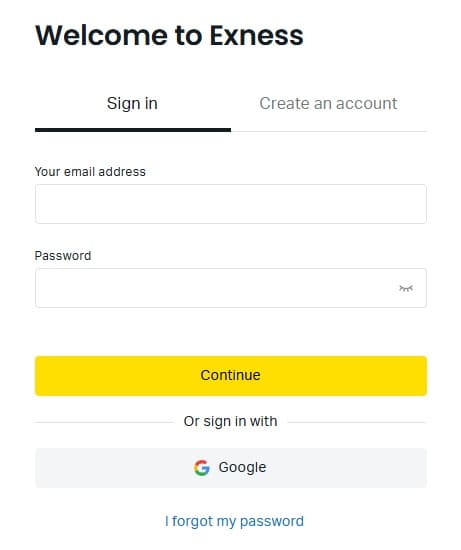
Task: Switch to the Sign in tab
Action: click(133, 104)
